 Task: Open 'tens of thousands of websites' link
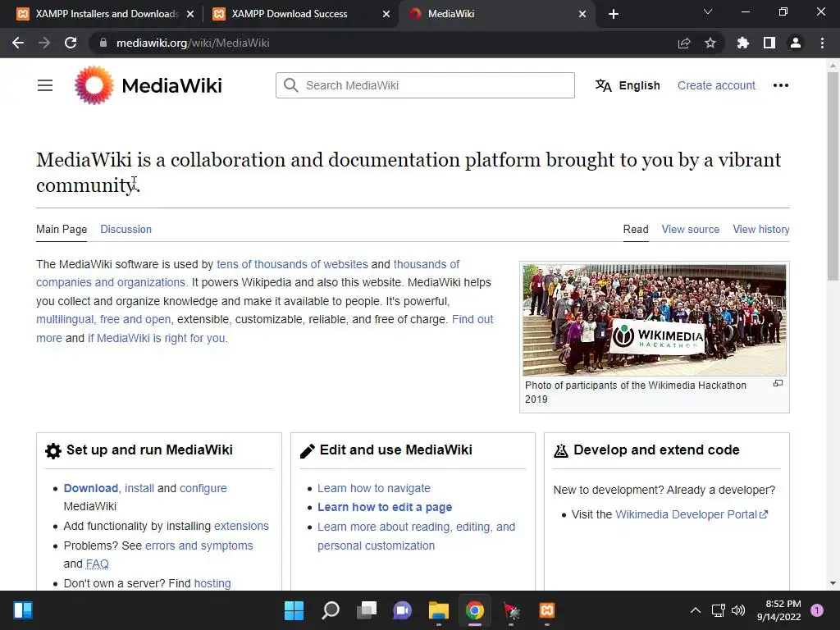tap(293, 264)
